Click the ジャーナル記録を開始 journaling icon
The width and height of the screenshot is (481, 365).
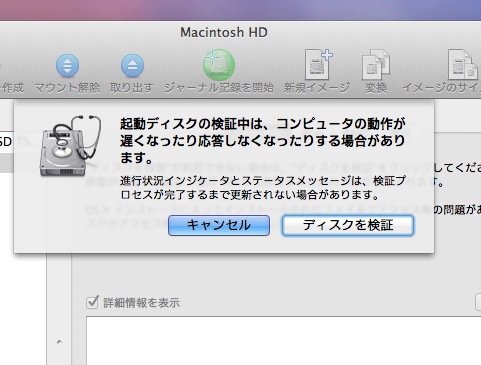[219, 65]
